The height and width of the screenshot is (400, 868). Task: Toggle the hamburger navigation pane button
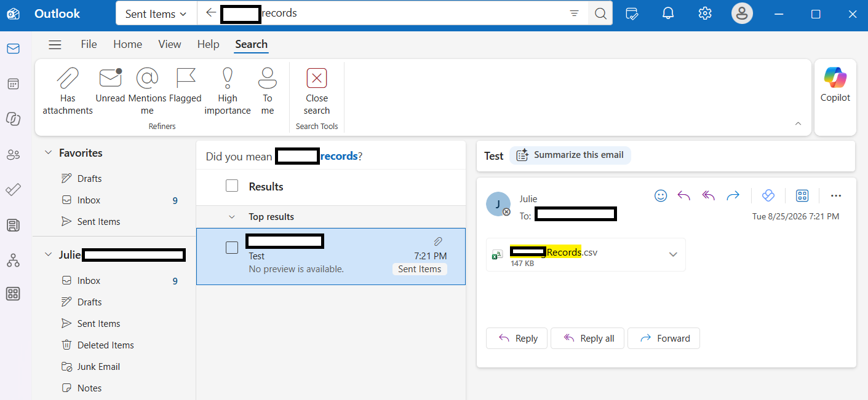coord(55,44)
